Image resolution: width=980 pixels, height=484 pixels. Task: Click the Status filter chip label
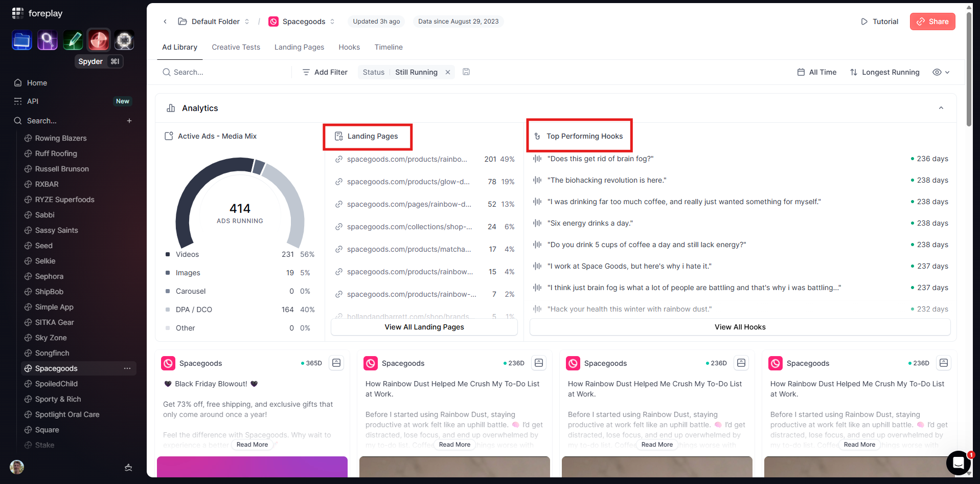click(374, 72)
